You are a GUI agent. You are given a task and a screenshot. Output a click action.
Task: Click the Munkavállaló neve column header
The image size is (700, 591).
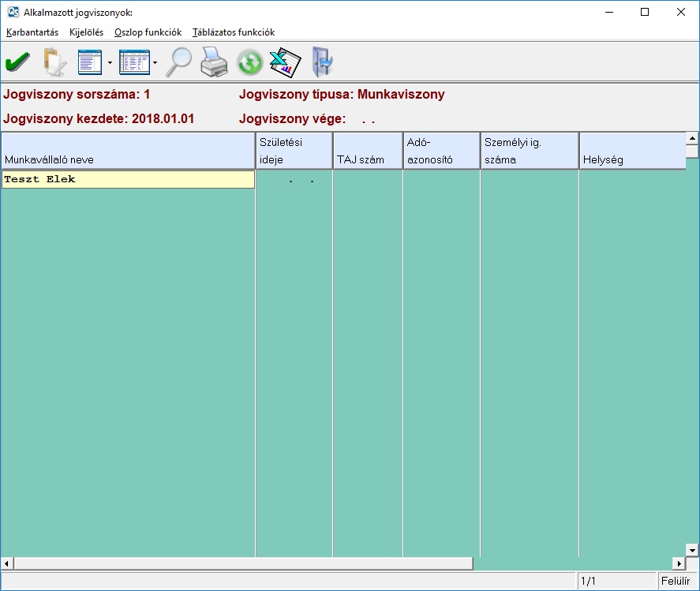pyautogui.click(x=128, y=151)
